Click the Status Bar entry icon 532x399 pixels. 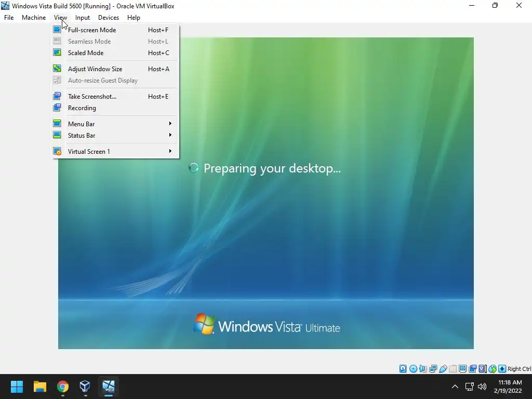[57, 135]
